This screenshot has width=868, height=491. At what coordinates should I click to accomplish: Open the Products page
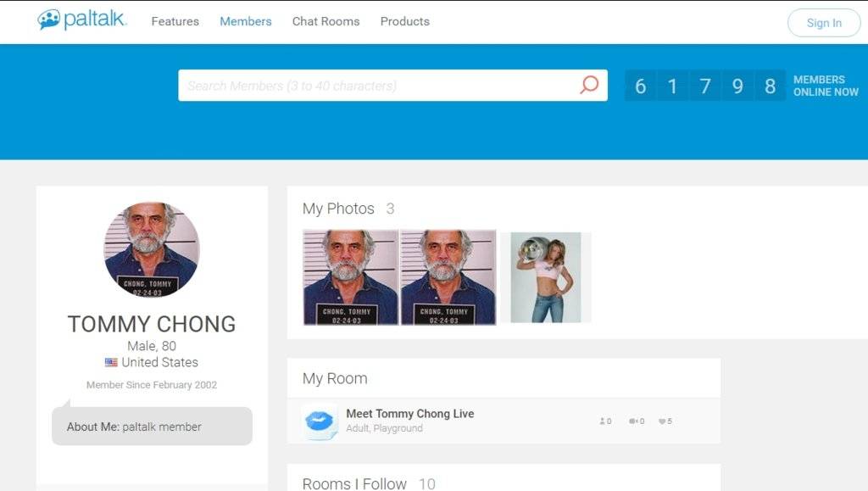404,21
